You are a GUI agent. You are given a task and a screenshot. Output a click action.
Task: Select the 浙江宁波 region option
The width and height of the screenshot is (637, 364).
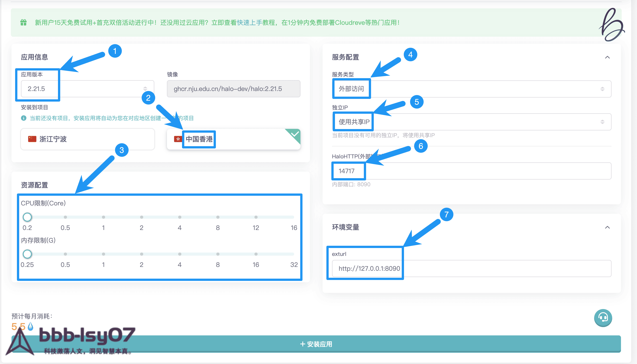pos(88,139)
